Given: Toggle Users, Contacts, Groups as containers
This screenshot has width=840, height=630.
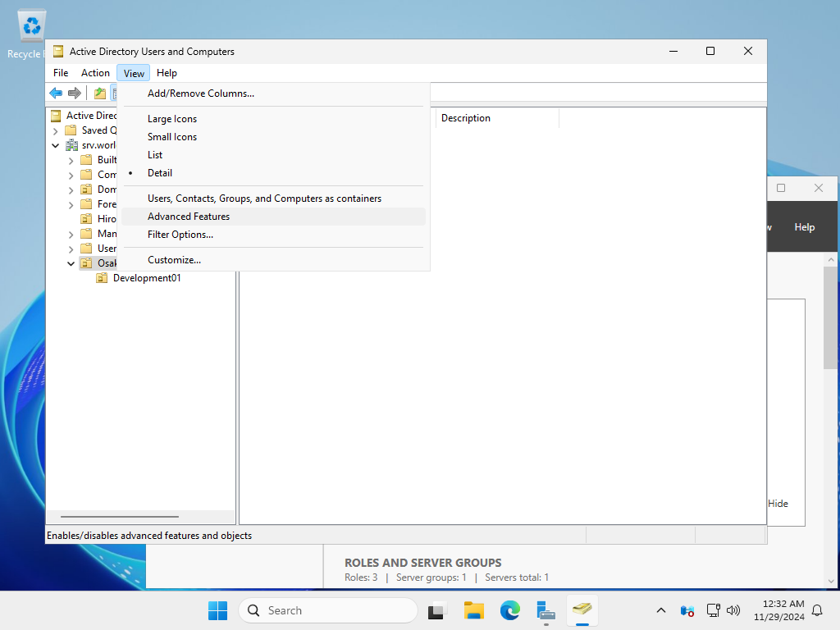Looking at the screenshot, I should [x=264, y=199].
